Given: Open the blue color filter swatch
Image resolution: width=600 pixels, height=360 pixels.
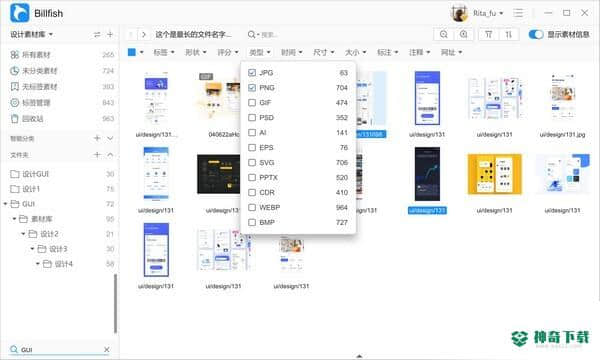Looking at the screenshot, I should pyautogui.click(x=132, y=52).
